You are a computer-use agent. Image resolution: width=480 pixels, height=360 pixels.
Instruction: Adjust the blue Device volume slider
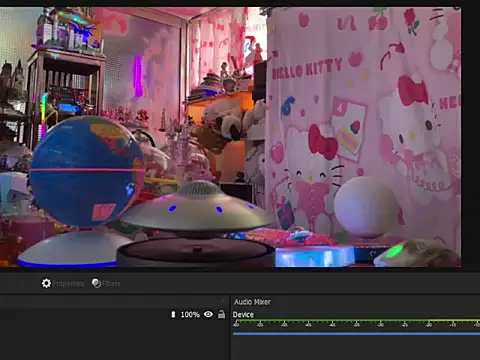[356, 333]
